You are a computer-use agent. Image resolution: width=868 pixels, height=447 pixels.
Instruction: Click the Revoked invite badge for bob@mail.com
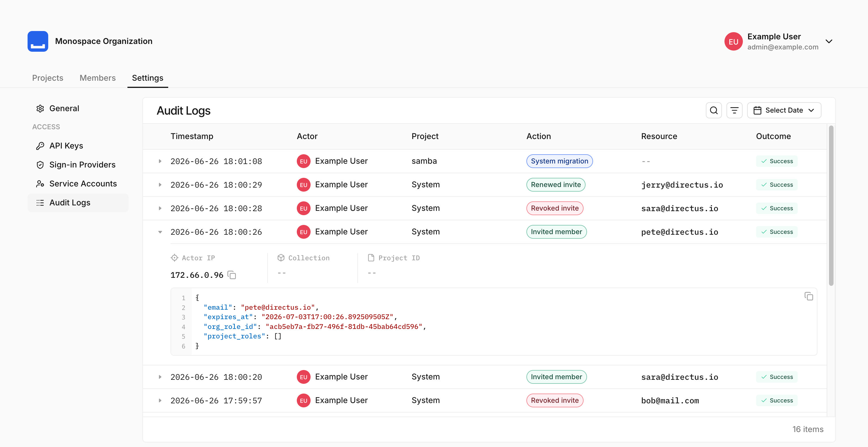555,400
